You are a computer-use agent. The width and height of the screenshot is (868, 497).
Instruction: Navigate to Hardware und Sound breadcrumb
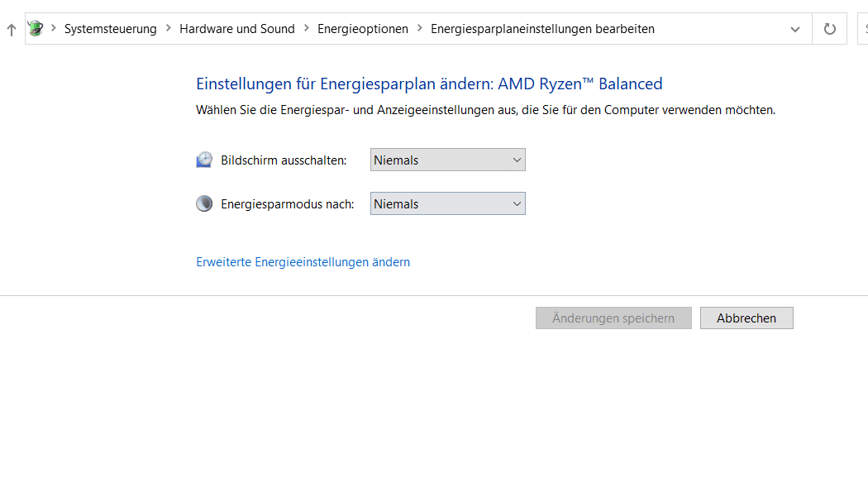pyautogui.click(x=236, y=29)
